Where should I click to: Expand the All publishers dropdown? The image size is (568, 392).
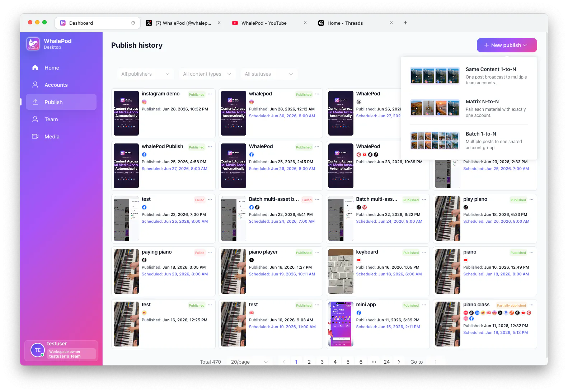145,74
